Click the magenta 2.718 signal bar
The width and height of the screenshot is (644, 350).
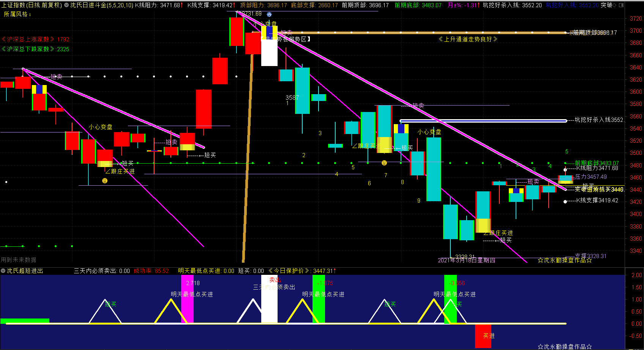[187, 299]
